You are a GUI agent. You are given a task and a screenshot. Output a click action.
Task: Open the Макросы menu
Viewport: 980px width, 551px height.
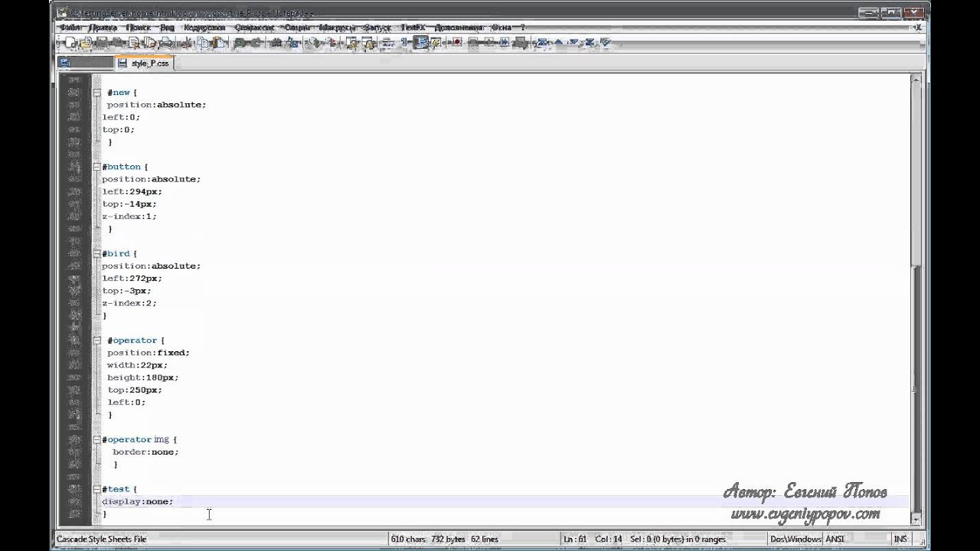click(338, 28)
